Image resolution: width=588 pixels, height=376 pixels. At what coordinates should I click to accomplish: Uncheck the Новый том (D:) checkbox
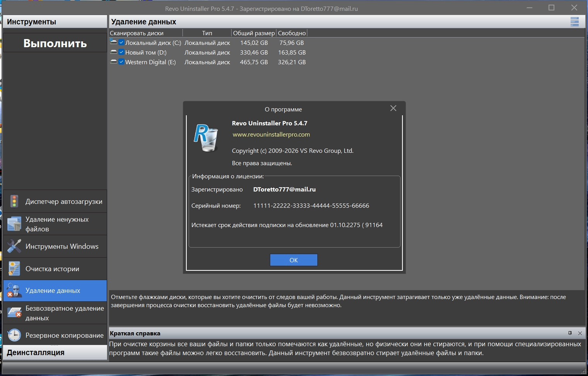point(121,52)
